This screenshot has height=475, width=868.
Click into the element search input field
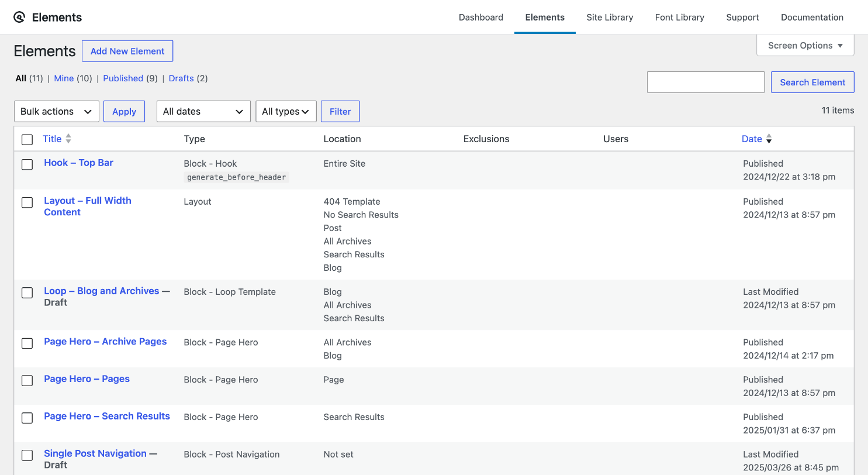[706, 82]
